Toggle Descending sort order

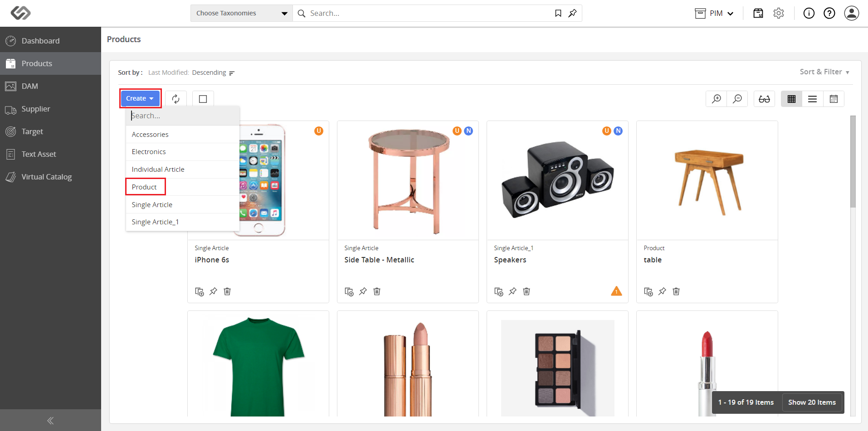point(213,73)
